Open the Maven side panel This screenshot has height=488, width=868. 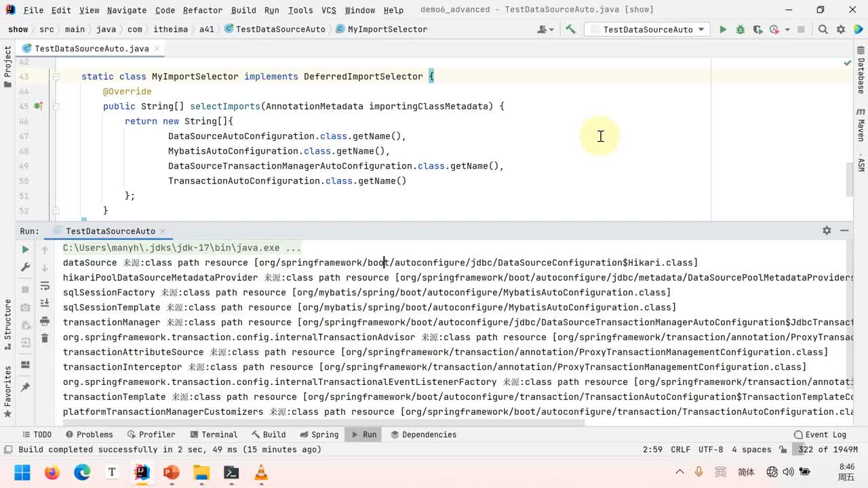[861, 125]
